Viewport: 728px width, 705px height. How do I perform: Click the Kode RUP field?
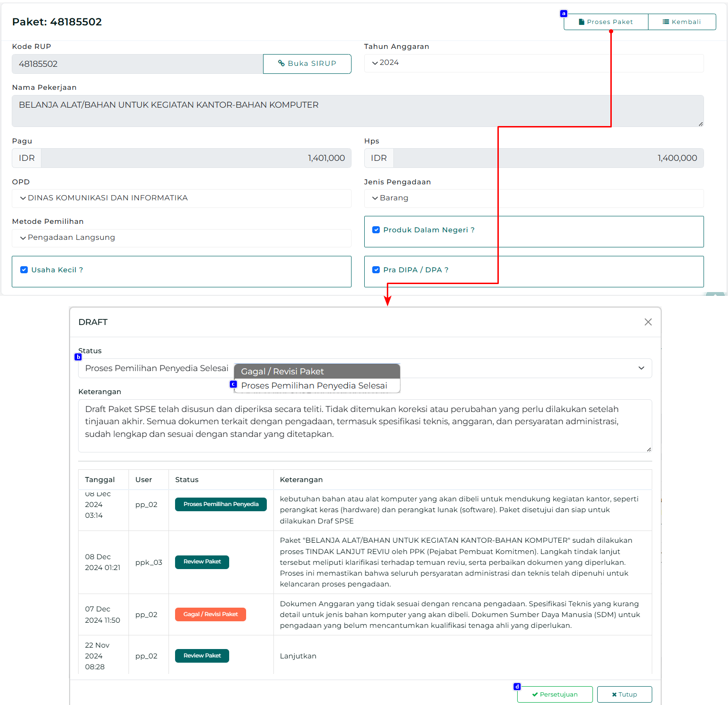tap(137, 64)
